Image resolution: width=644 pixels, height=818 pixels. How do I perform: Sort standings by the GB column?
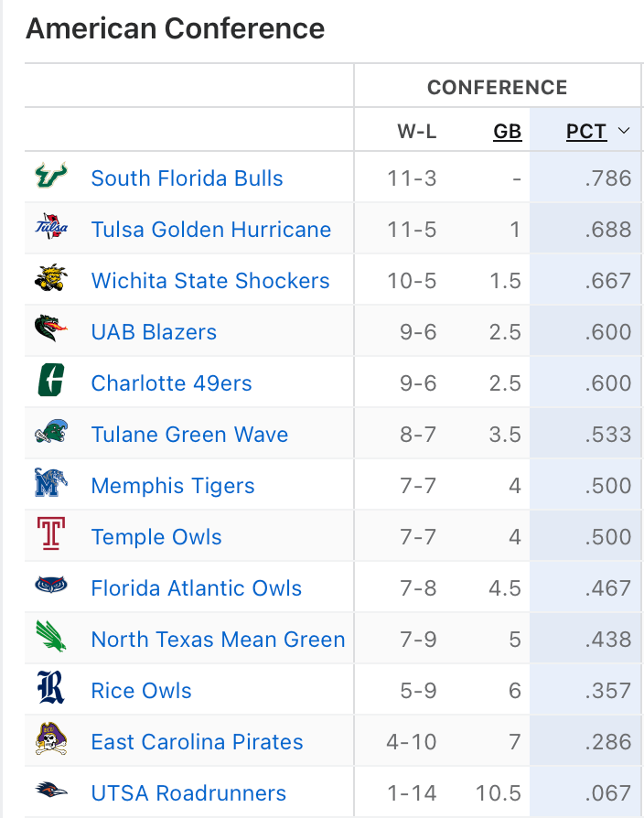[x=507, y=132]
